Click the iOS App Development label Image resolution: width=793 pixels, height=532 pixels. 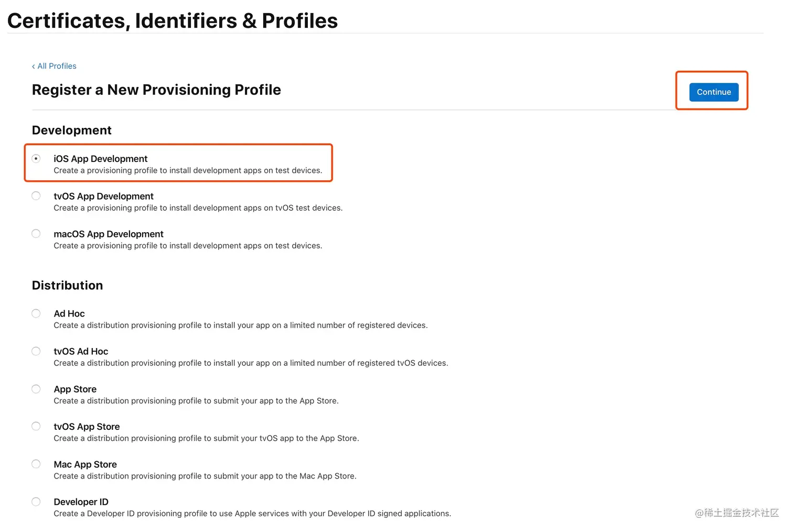coord(101,159)
